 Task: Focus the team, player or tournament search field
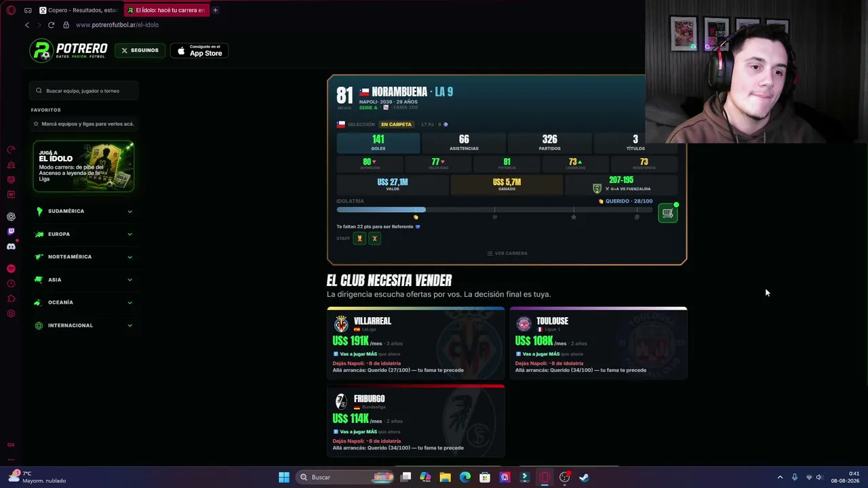(83, 91)
